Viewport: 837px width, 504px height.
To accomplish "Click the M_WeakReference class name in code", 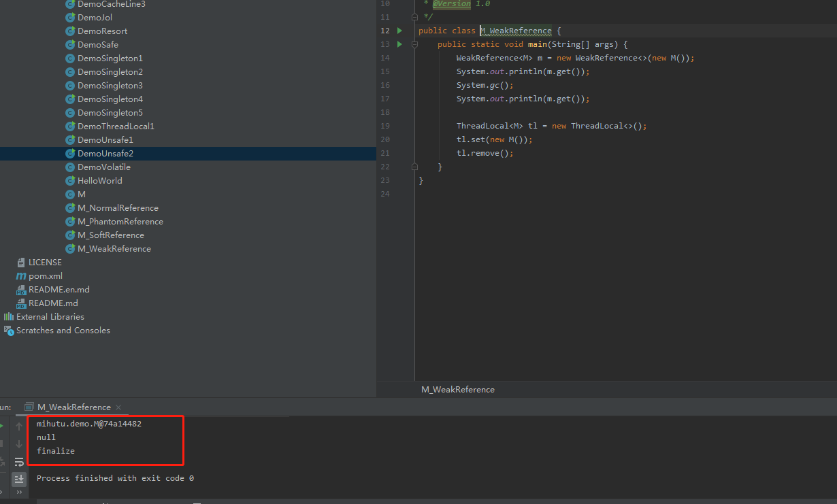I will pos(516,31).
